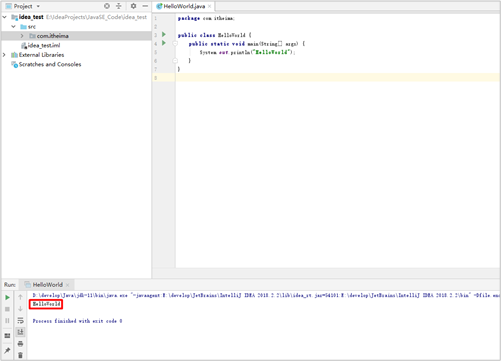501x361 pixels.
Task: Click the Process finished with exit code 0 text
Action: tap(77, 321)
